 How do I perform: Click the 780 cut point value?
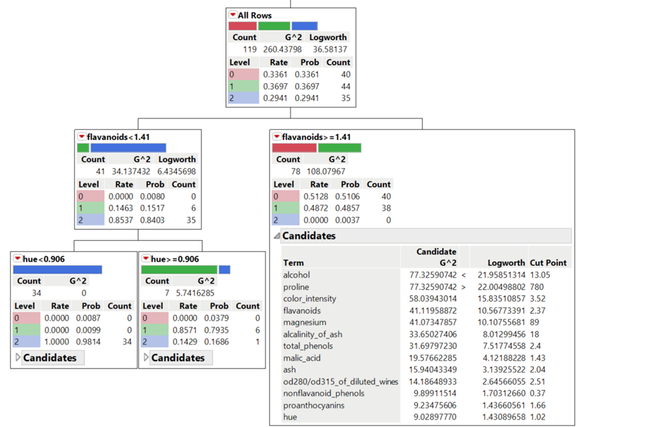click(537, 287)
